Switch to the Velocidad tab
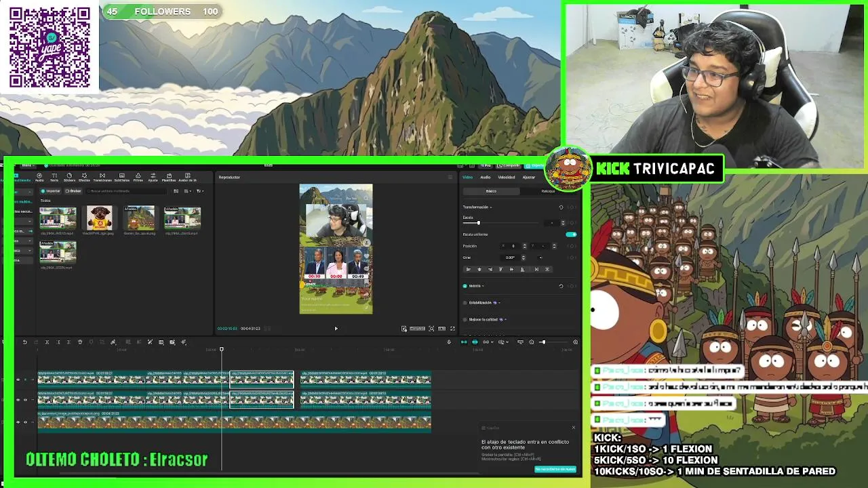This screenshot has width=868, height=488. tap(507, 178)
